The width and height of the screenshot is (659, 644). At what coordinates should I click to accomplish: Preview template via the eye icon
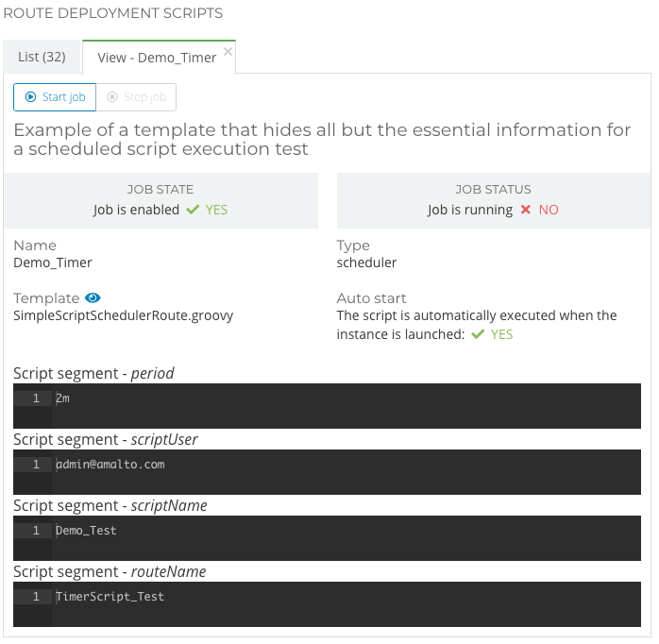click(93, 298)
